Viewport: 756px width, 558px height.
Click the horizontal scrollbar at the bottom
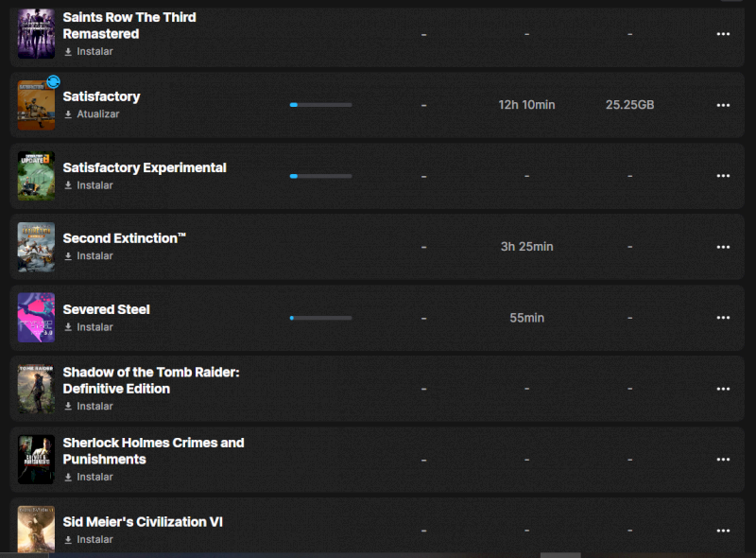[559, 555]
